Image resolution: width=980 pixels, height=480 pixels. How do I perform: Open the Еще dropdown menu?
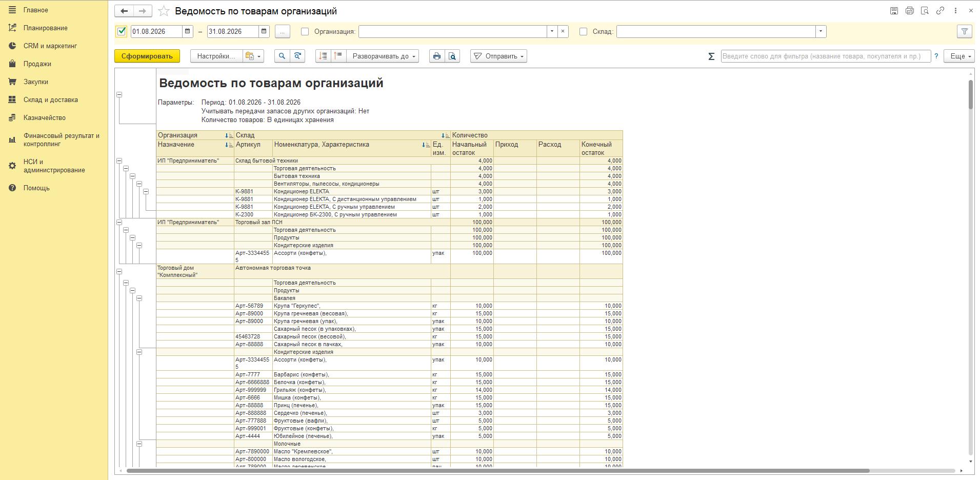pos(959,56)
